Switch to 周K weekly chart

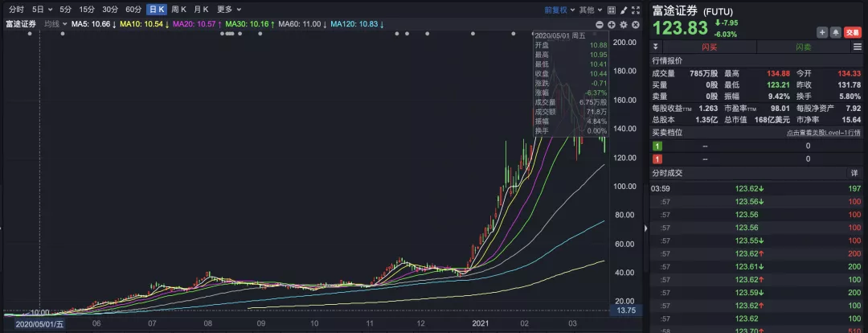[x=178, y=10]
